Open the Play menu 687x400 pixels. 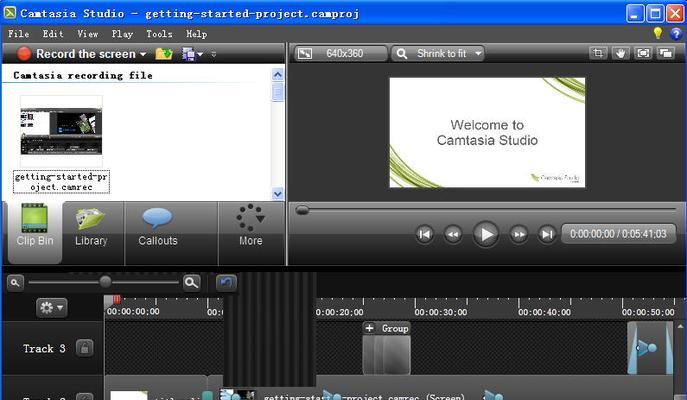coord(122,34)
